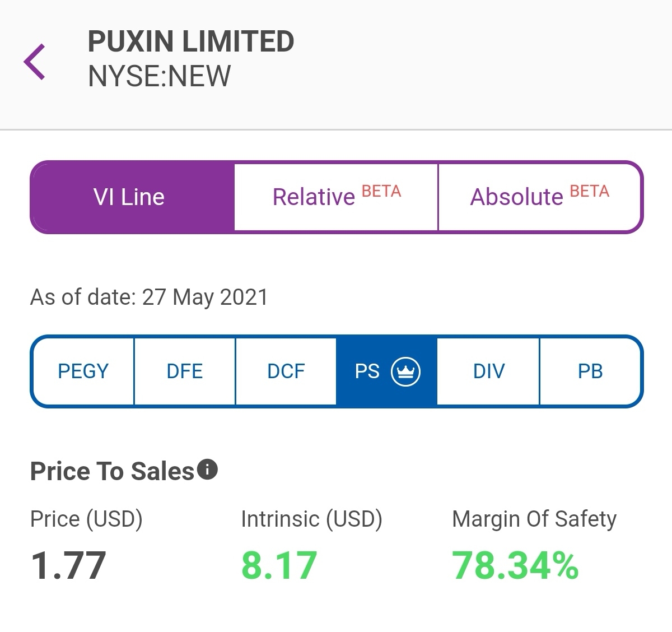Select the Absolute valuation tab
Screen dimensions: 672x632
(x=539, y=197)
